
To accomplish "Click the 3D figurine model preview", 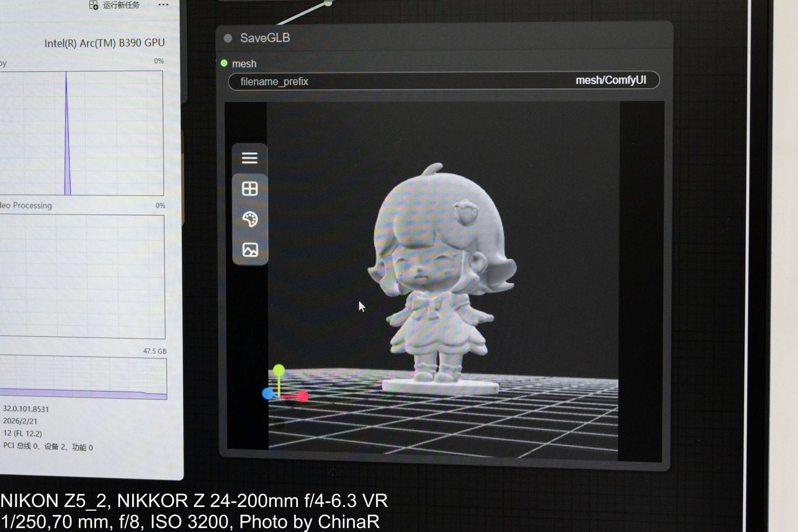I will pyautogui.click(x=442, y=278).
